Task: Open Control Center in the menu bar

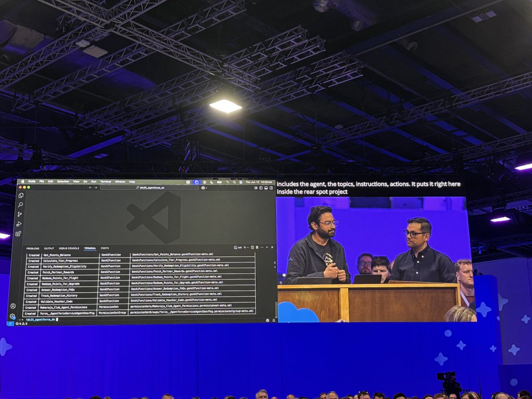Action: click(241, 182)
